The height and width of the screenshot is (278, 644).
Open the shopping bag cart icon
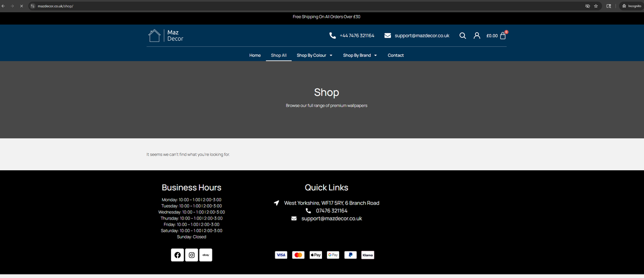503,35
